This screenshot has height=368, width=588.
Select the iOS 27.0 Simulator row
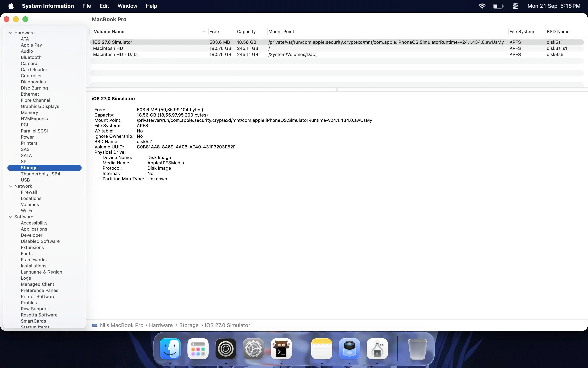[x=337, y=42]
